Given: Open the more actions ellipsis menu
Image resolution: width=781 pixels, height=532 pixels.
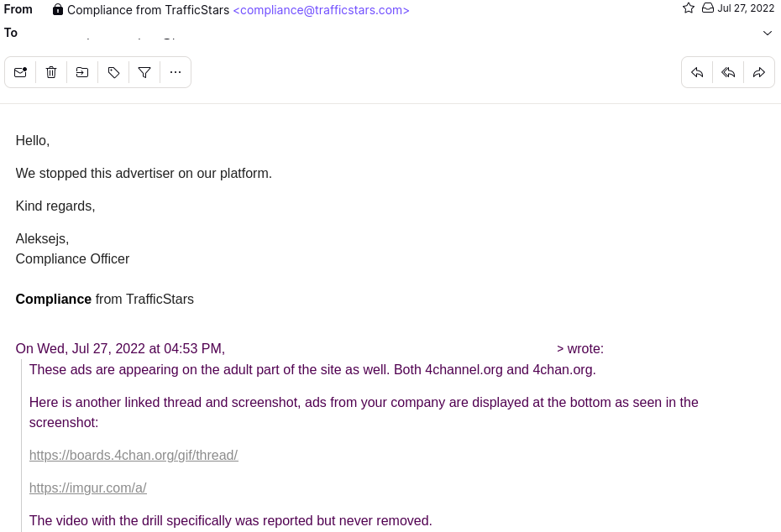Looking at the screenshot, I should click(176, 72).
